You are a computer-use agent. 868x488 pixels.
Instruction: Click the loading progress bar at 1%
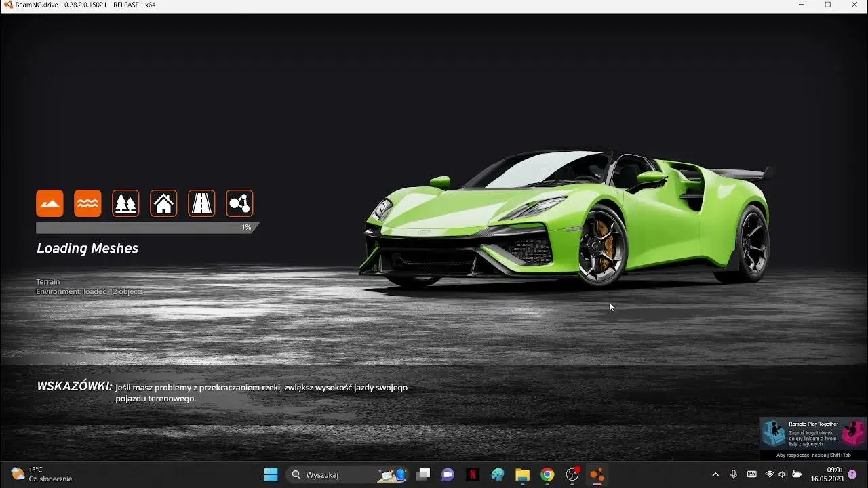pos(146,228)
